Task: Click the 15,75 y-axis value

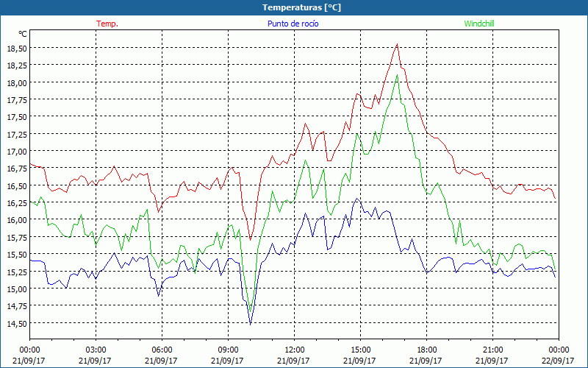Action: (17, 237)
